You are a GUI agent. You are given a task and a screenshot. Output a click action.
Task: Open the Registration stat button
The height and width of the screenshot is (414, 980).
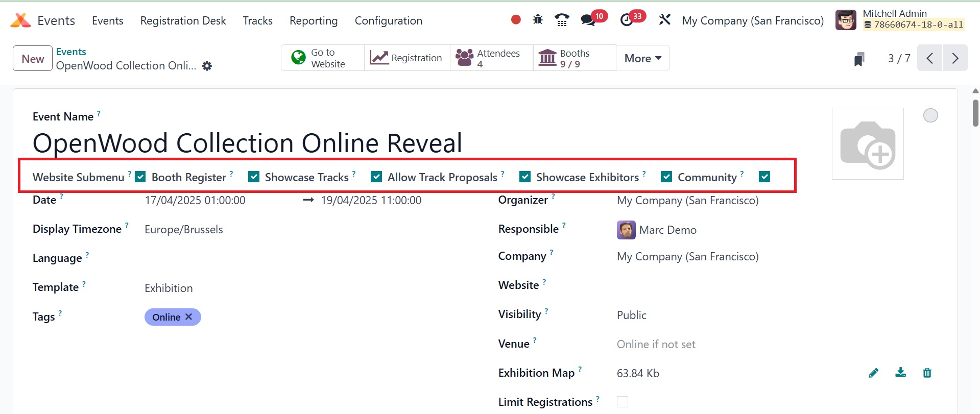407,58
